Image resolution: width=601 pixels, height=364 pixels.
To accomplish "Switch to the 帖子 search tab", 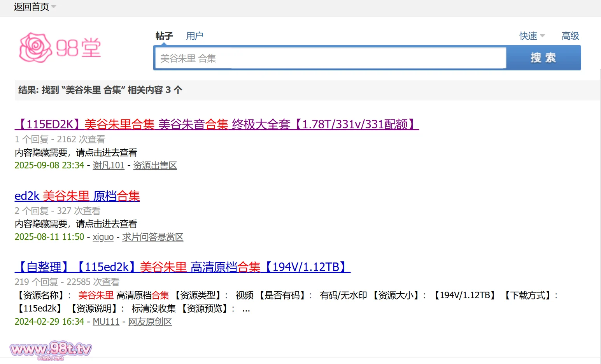I will pyautogui.click(x=164, y=36).
